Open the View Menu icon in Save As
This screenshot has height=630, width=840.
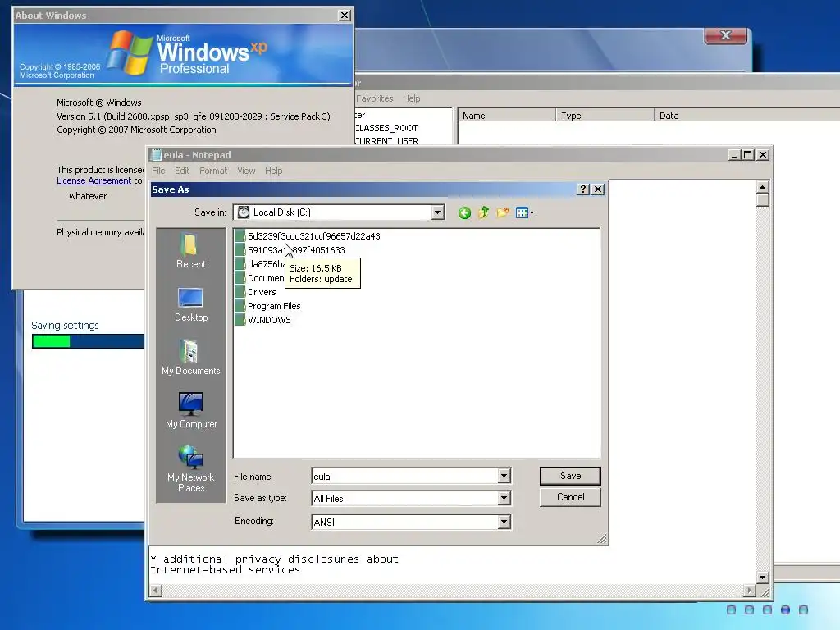coord(522,212)
